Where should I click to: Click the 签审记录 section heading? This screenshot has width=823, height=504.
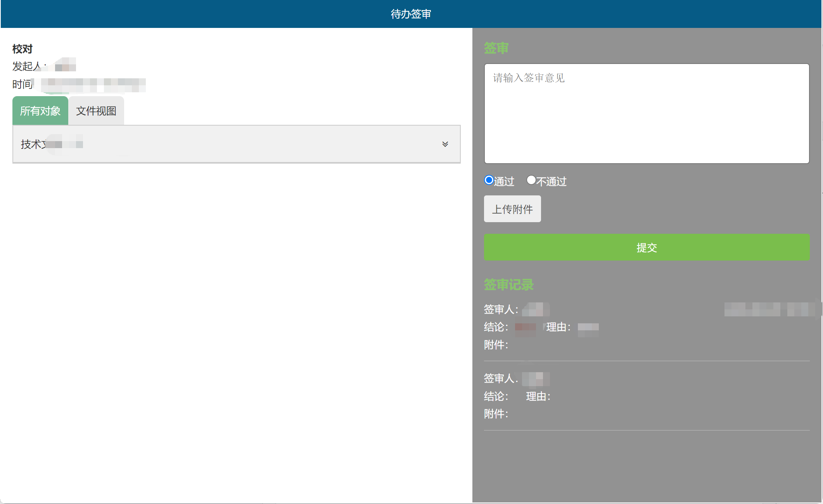point(508,285)
